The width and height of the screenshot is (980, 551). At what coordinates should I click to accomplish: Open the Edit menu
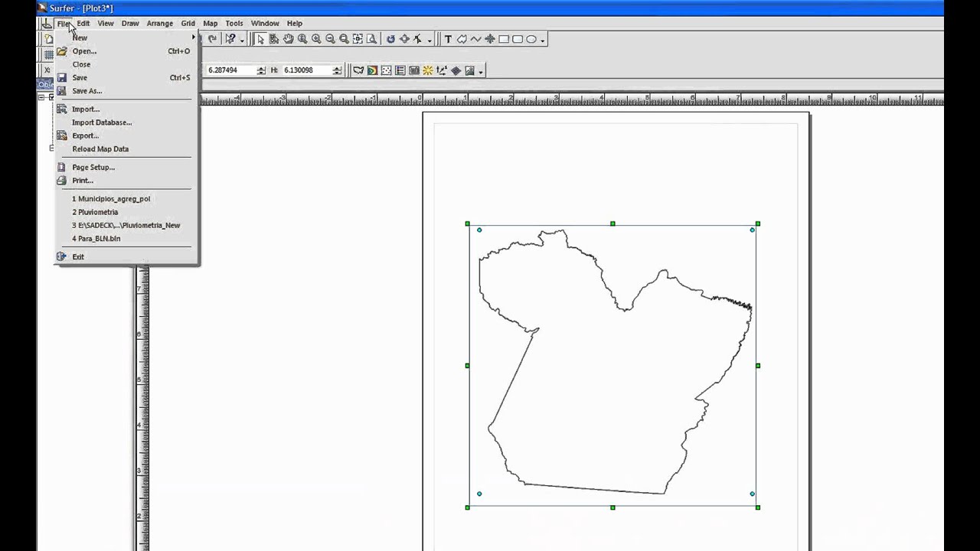(x=83, y=23)
